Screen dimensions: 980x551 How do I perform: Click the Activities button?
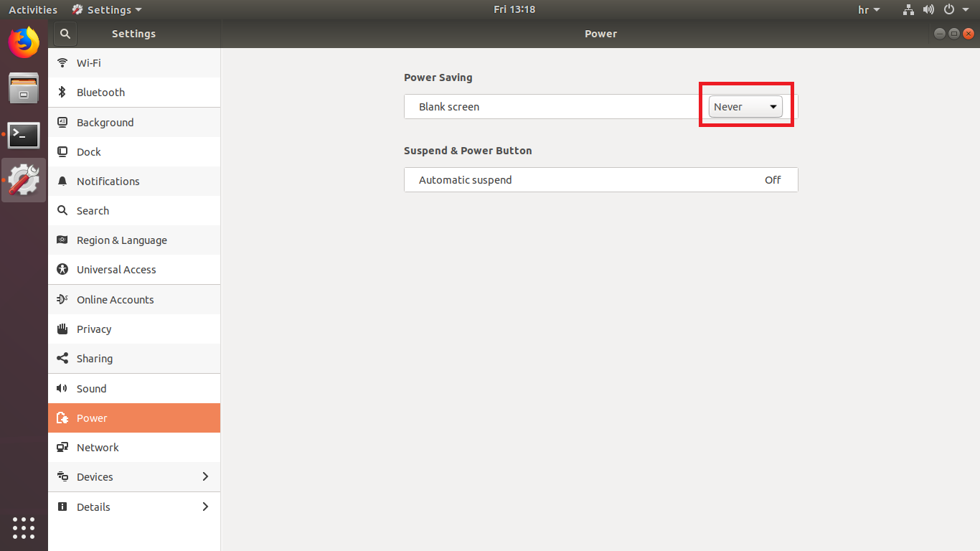pos(33,10)
